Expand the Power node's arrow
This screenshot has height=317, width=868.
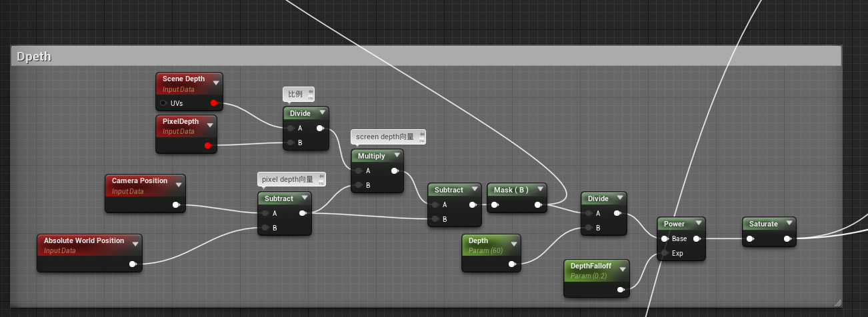[x=699, y=224]
